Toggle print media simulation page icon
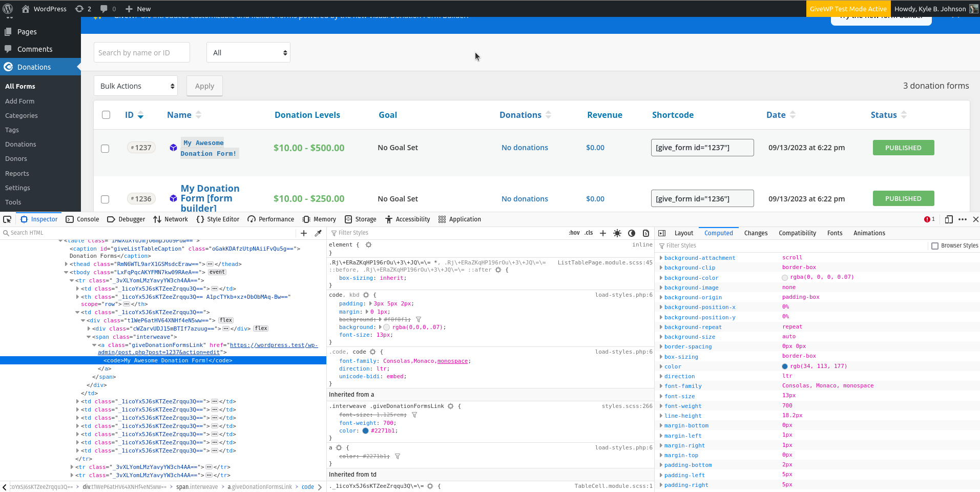The image size is (980, 492). pyautogui.click(x=646, y=233)
